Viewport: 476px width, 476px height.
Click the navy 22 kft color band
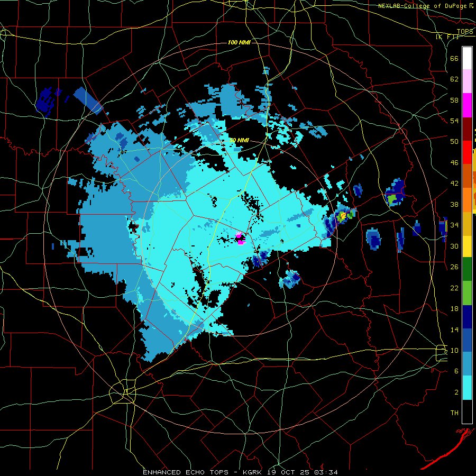(467, 317)
